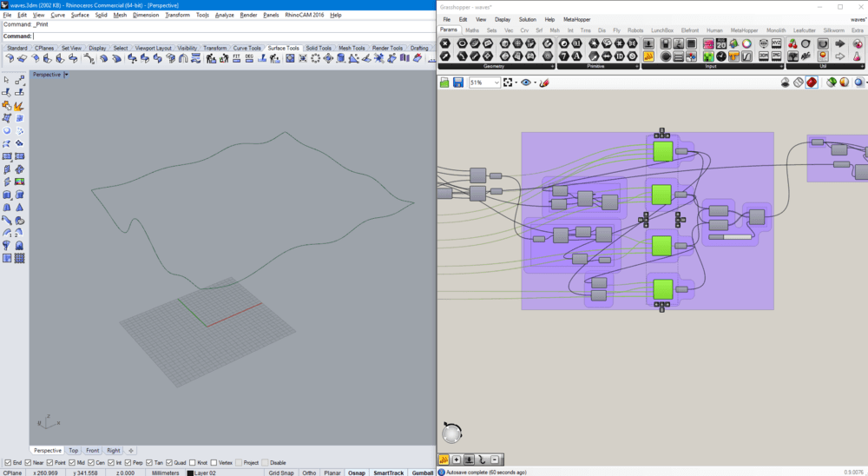Click the colour wheel icon in Input panel

746,43
